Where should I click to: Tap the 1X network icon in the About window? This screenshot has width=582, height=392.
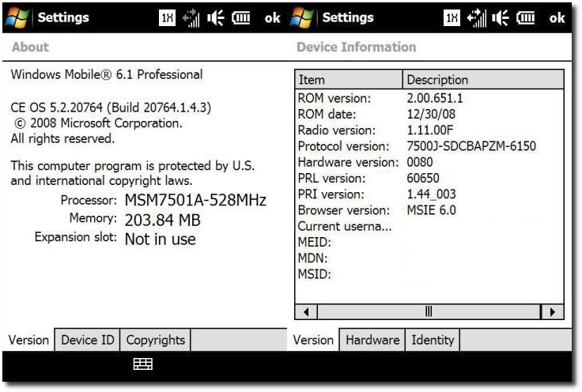[x=167, y=18]
